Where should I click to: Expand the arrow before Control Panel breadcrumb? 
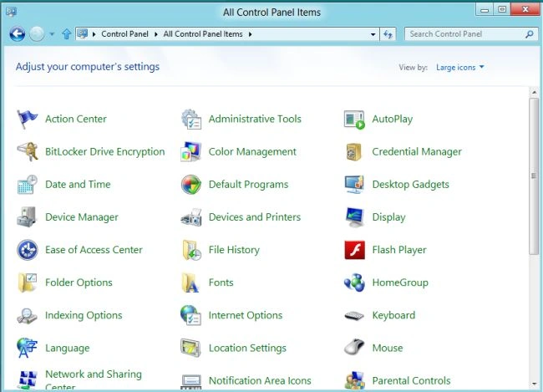click(x=94, y=34)
